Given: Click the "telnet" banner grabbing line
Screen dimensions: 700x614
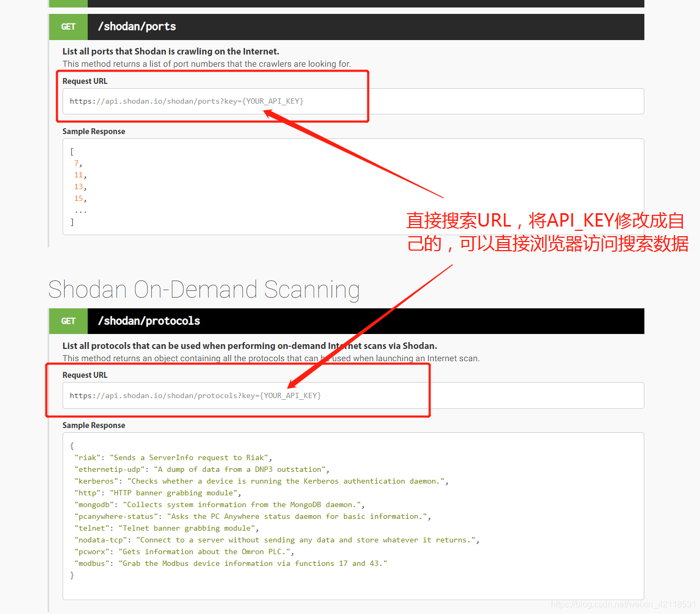Looking at the screenshot, I should tap(167, 528).
